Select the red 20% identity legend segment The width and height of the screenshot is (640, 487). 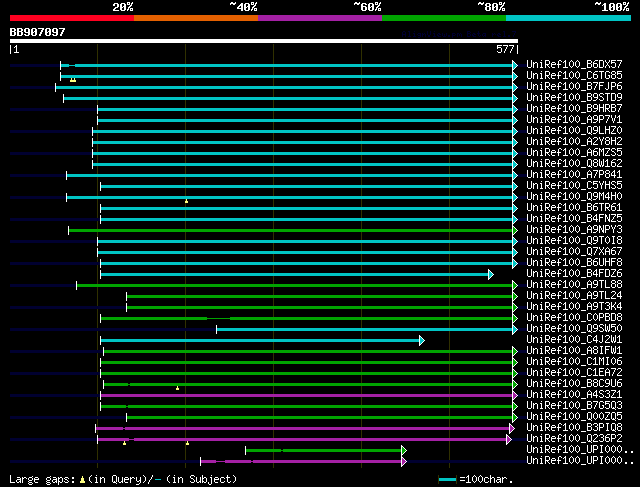point(71,17)
